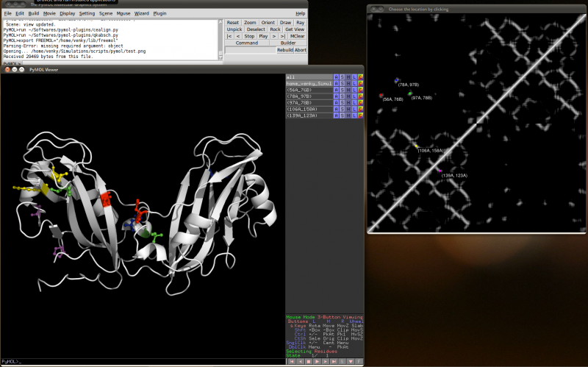Toggle visibility of the (106A_158A) selection
This screenshot has width=588, height=367.
click(x=309, y=110)
